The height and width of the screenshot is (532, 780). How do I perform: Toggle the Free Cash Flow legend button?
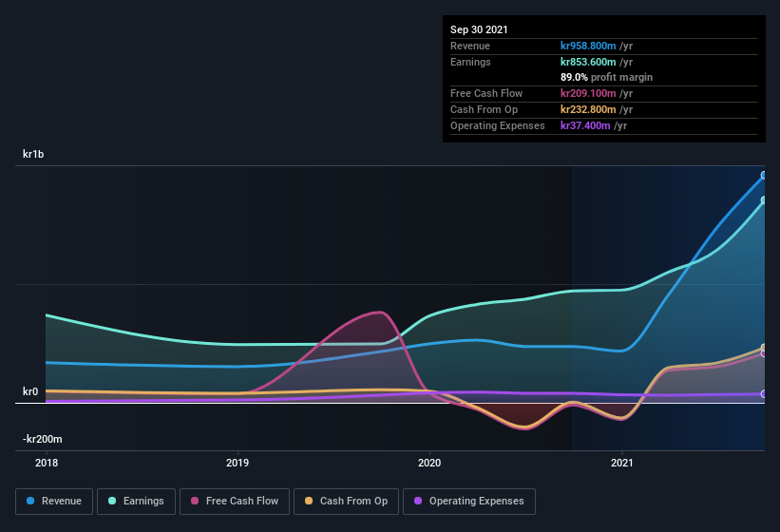click(235, 502)
